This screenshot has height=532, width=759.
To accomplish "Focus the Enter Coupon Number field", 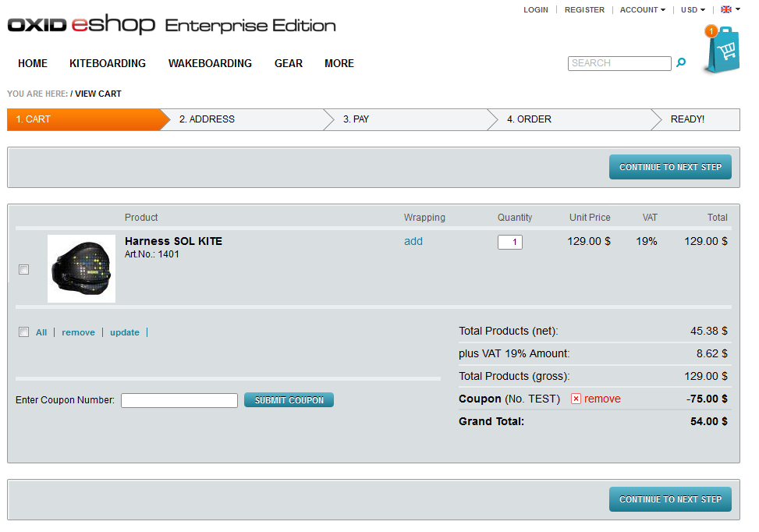I will (179, 400).
